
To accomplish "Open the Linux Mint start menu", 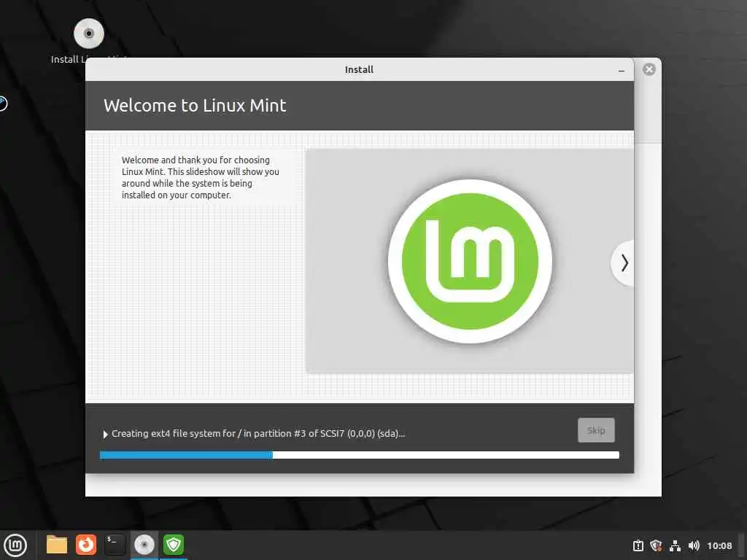I will click(x=15, y=545).
